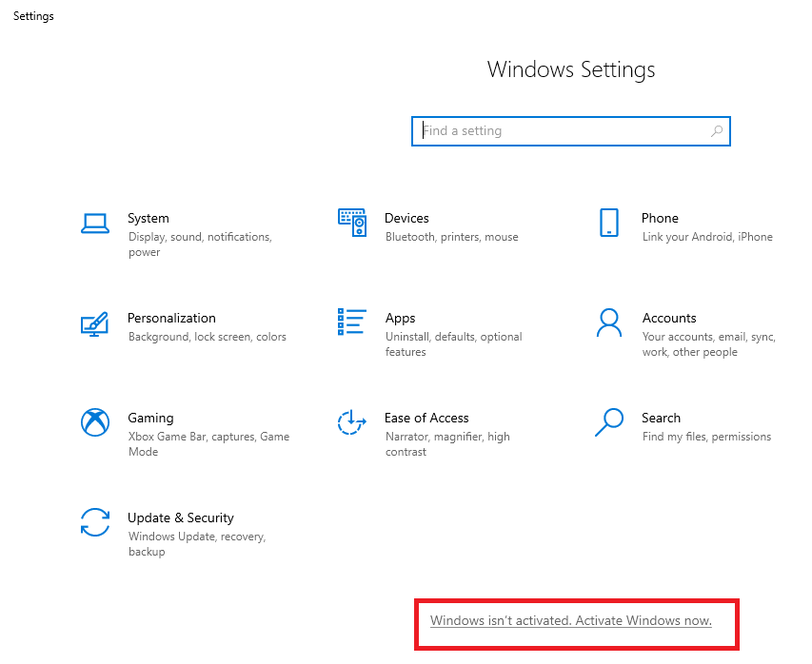Viewport: 812px width, 664px height.
Task: Click the Apps list icon
Action: 352,322
